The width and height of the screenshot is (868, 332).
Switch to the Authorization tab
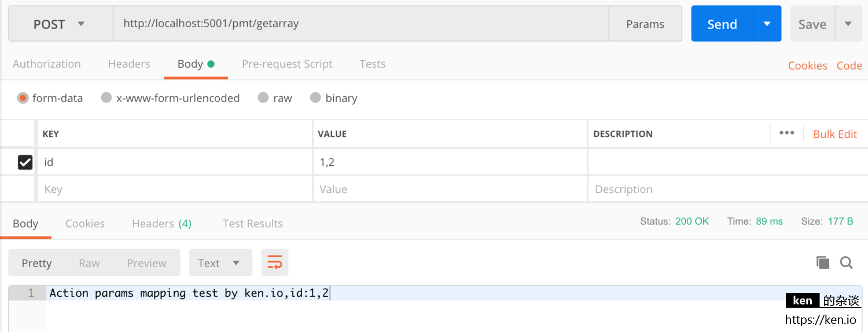[47, 64]
